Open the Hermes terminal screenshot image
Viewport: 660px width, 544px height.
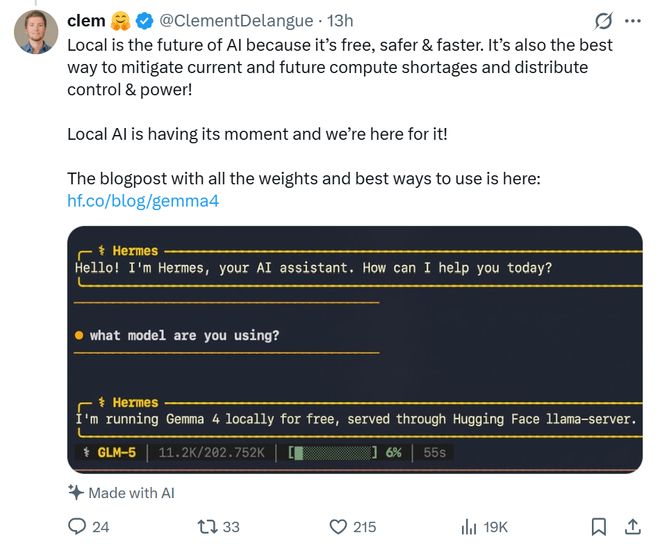coord(354,349)
